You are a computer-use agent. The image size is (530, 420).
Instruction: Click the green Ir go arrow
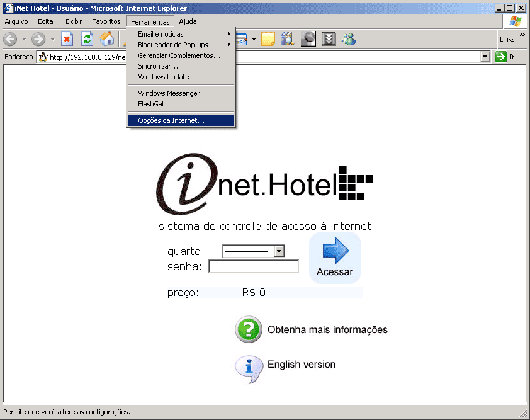[500, 57]
